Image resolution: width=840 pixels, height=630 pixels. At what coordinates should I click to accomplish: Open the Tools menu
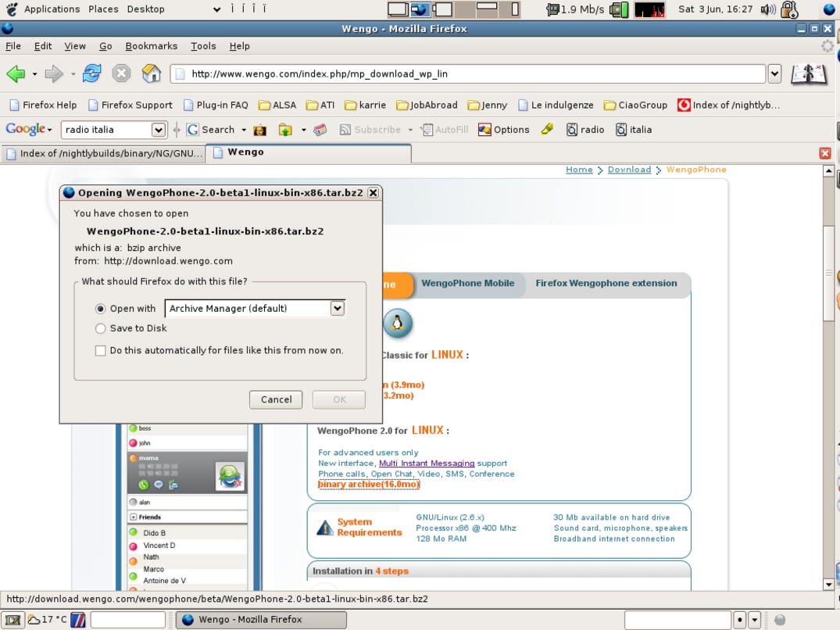point(204,46)
